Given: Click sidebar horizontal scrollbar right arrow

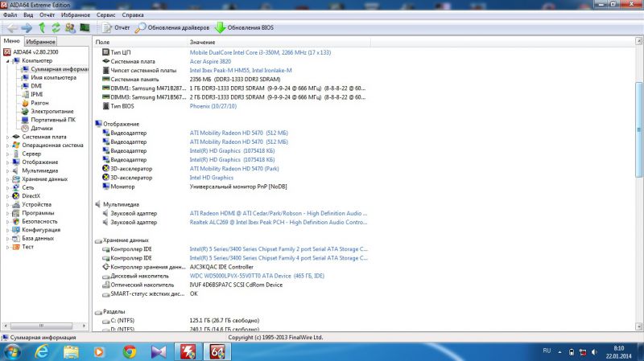Looking at the screenshot, I should tap(85, 326).
